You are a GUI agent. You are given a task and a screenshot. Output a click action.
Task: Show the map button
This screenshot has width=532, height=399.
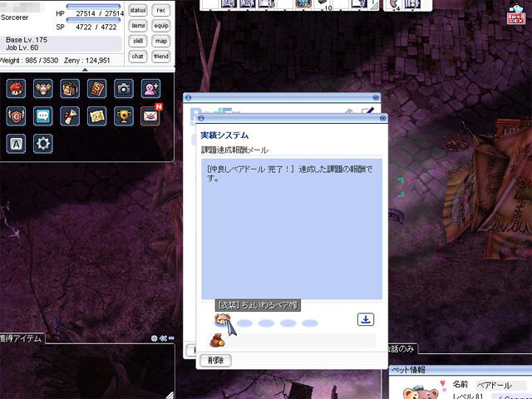(161, 41)
